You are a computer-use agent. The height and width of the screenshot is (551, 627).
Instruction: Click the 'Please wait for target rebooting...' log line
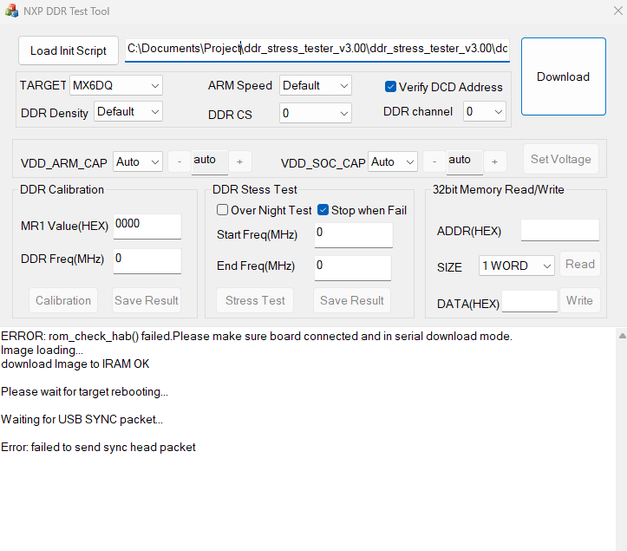(84, 391)
